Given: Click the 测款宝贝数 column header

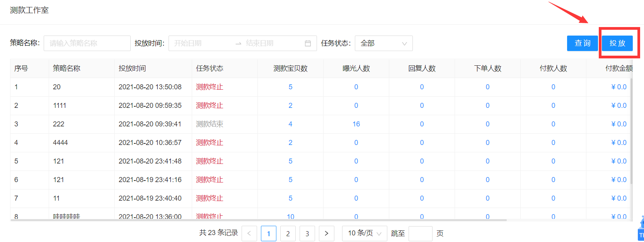Looking at the screenshot, I should [290, 68].
